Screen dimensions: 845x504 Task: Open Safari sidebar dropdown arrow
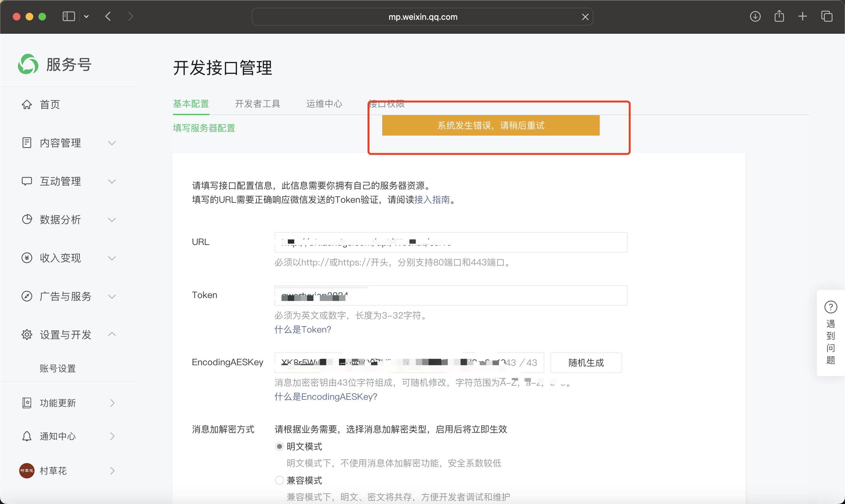coord(86,16)
